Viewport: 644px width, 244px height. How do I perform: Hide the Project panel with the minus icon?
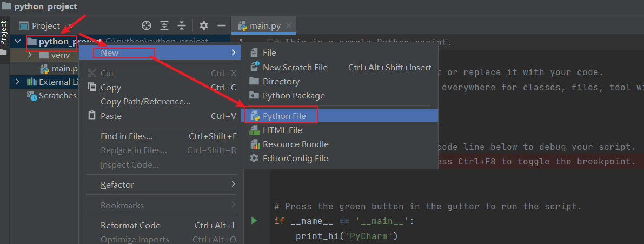[x=222, y=25]
